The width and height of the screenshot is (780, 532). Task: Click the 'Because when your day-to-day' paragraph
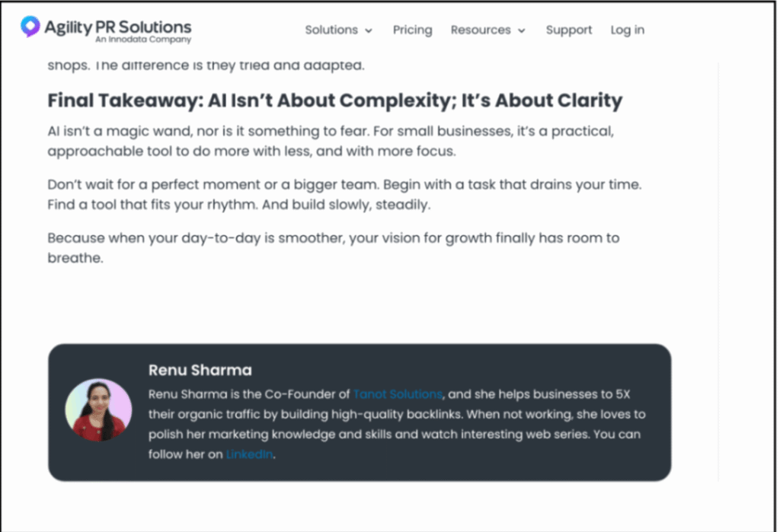[333, 247]
